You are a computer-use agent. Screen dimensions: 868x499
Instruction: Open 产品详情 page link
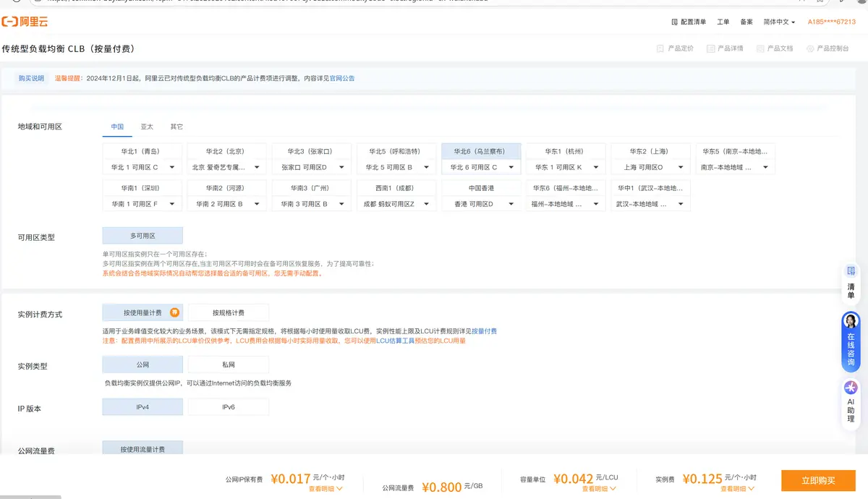coord(725,48)
